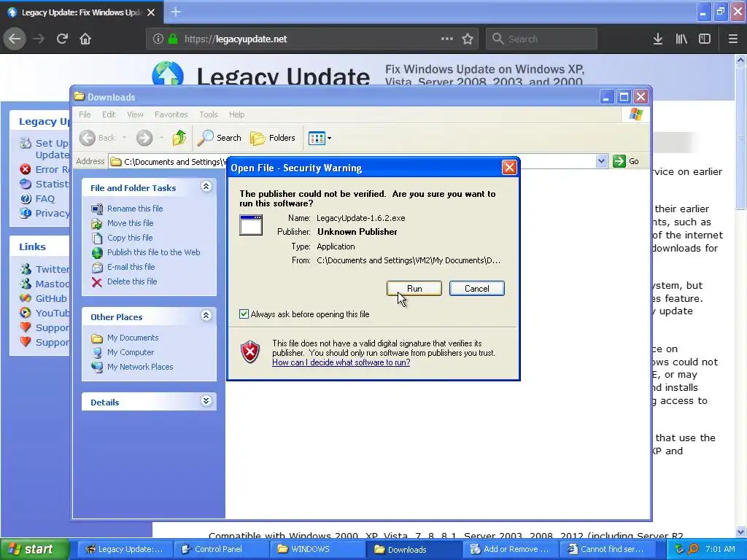Click the Forward arrow in Explorer toolbar
The width and height of the screenshot is (747, 560).
coord(144,138)
